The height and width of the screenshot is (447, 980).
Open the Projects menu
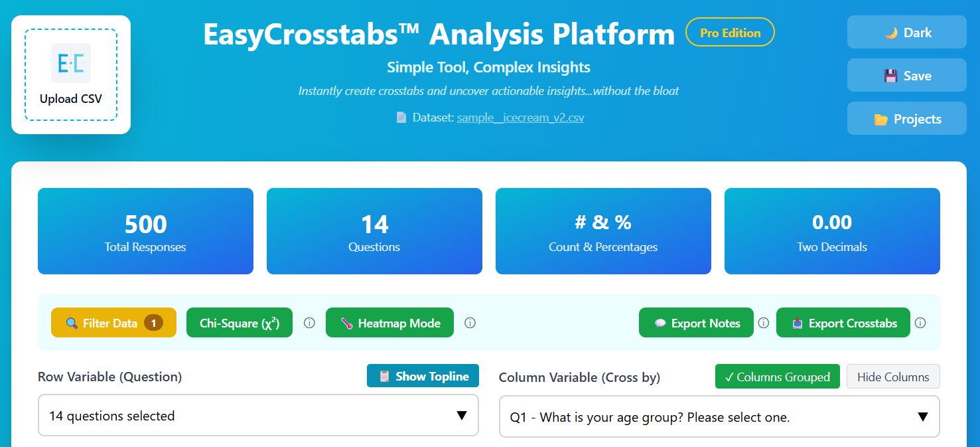pyautogui.click(x=907, y=119)
